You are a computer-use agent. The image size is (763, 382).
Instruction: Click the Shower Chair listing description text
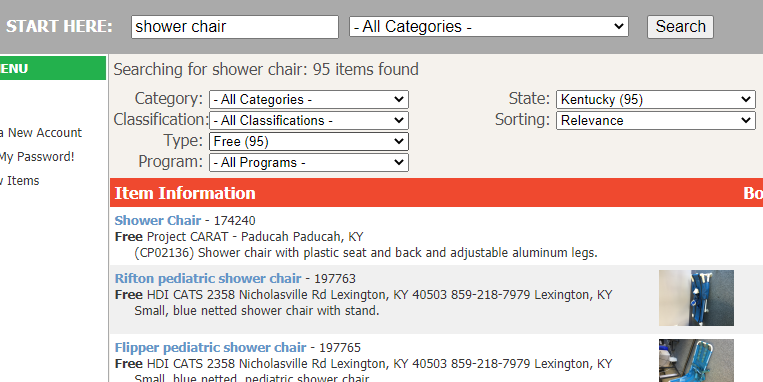click(x=365, y=253)
